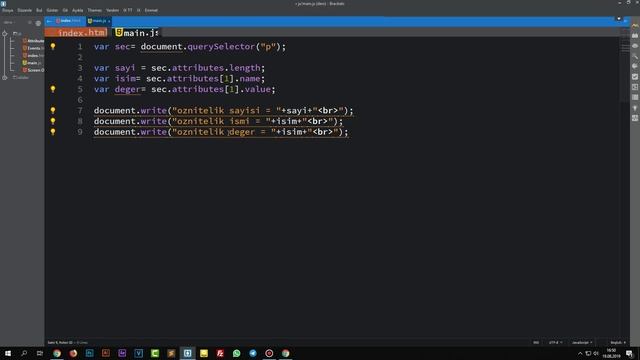Image resolution: width=640 pixels, height=360 pixels.
Task: Click the eye icon in right toolbar
Action: pyautogui.click(x=635, y=46)
